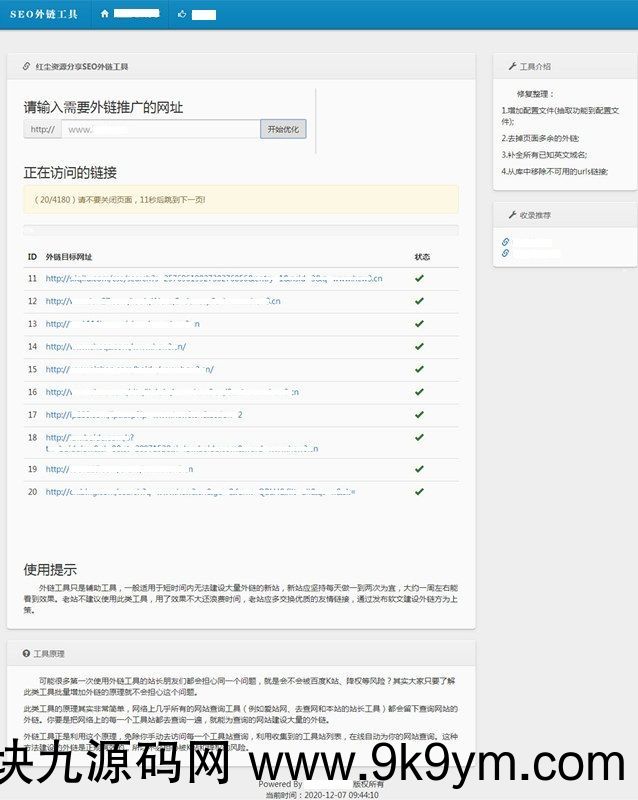Click item 3.补全所有已知英文域名
Image resolution: width=638 pixels, height=800 pixels.
point(544,155)
